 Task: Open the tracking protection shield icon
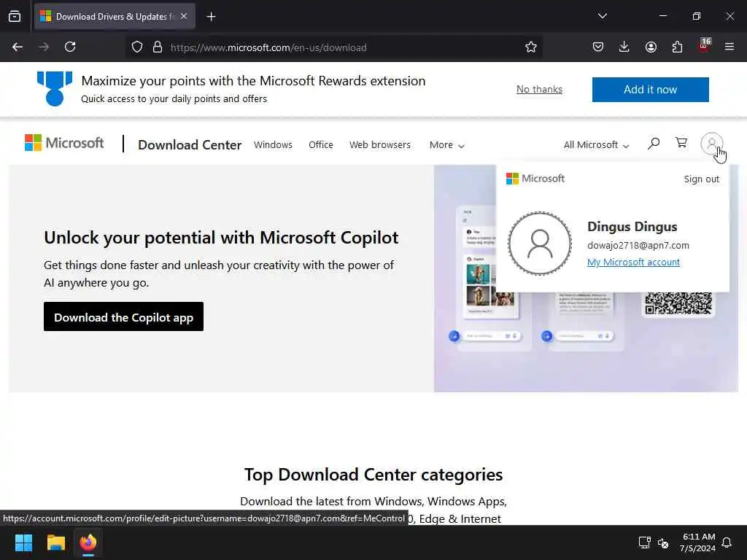[137, 47]
